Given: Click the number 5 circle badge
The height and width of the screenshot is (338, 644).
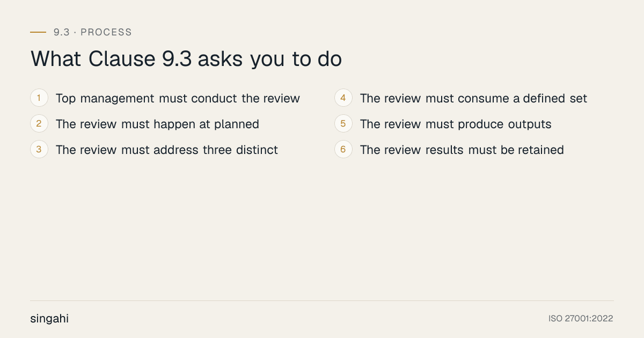Looking at the screenshot, I should (343, 124).
